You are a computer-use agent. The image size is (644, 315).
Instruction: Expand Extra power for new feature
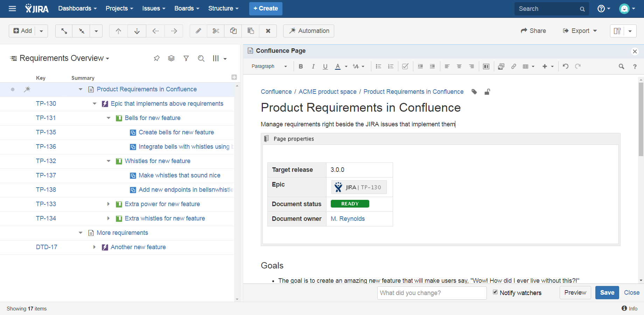click(x=108, y=204)
